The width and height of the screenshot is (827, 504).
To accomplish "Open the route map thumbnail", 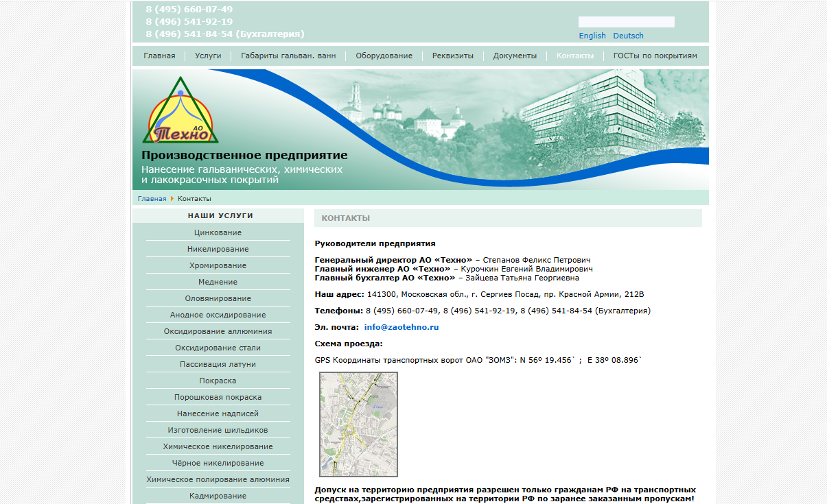I will (358, 424).
